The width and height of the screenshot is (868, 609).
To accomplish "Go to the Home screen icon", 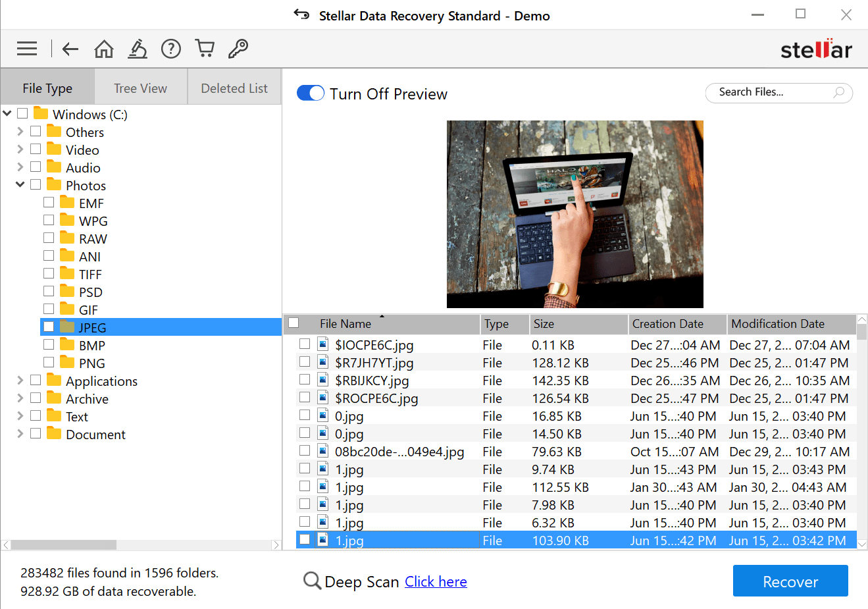I will [x=104, y=49].
